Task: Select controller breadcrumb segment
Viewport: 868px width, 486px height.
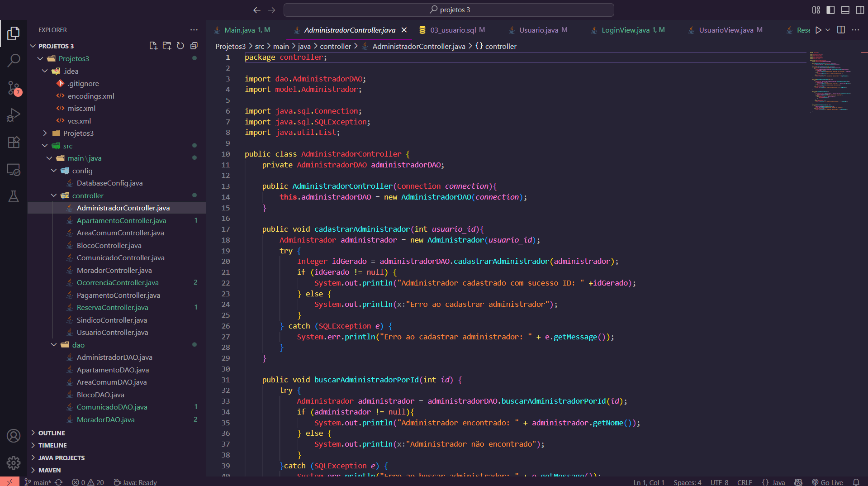Action: (335, 46)
